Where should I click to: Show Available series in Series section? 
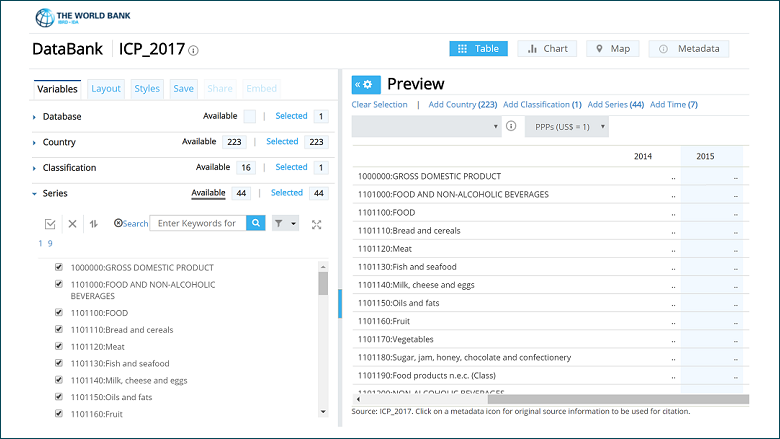208,193
